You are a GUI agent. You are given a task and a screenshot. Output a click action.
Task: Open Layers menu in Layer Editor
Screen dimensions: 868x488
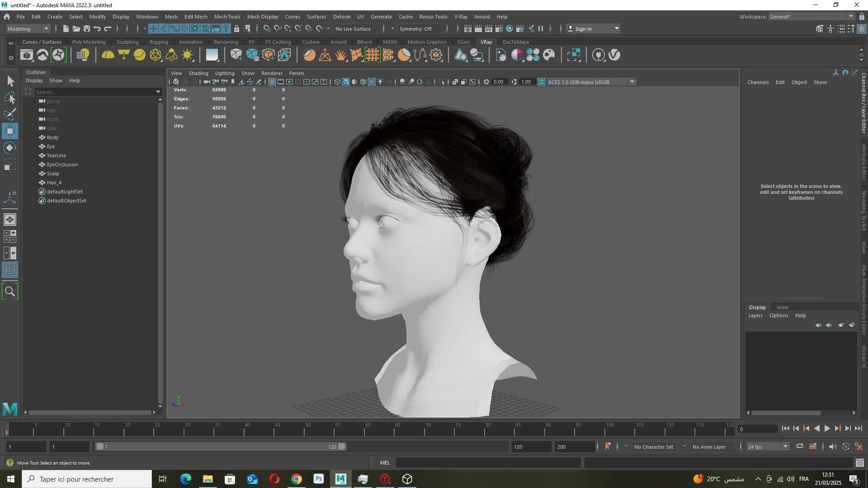tap(755, 315)
